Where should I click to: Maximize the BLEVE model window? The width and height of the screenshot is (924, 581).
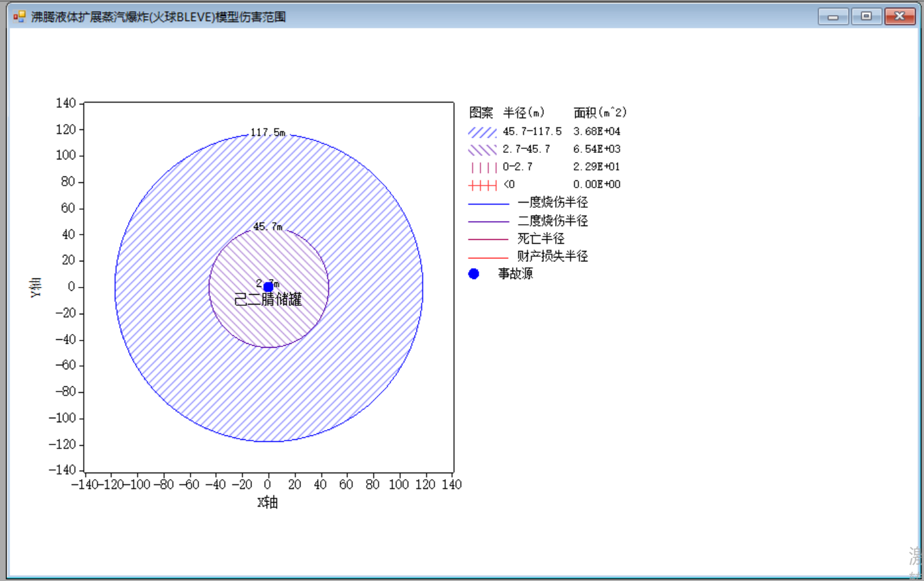click(867, 16)
